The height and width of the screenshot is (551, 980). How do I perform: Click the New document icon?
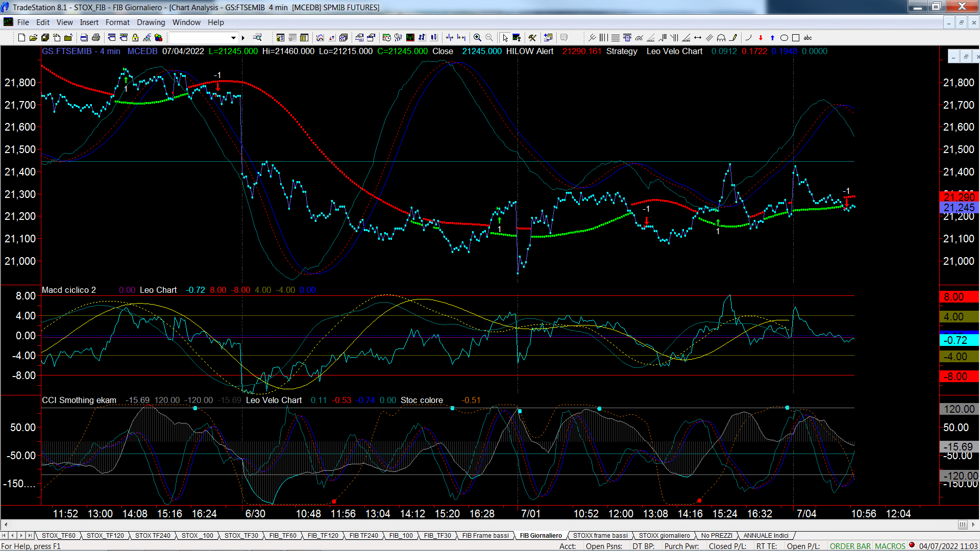[x=21, y=37]
